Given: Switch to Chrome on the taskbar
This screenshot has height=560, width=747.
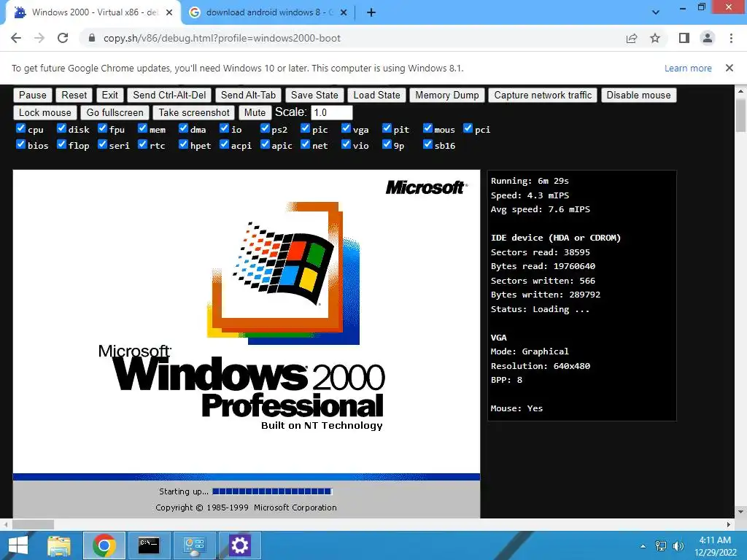Looking at the screenshot, I should 104,545.
